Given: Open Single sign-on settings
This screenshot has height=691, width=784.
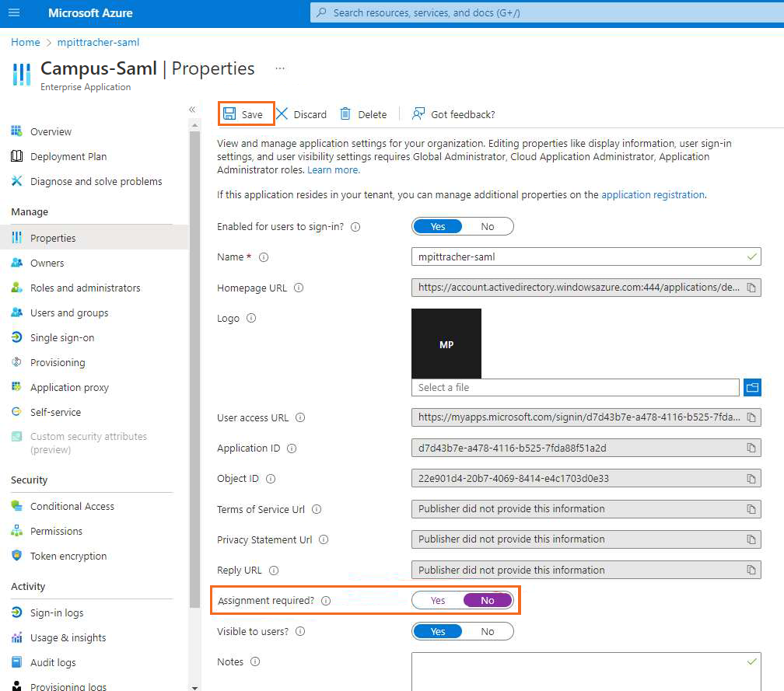Looking at the screenshot, I should coord(53,338).
